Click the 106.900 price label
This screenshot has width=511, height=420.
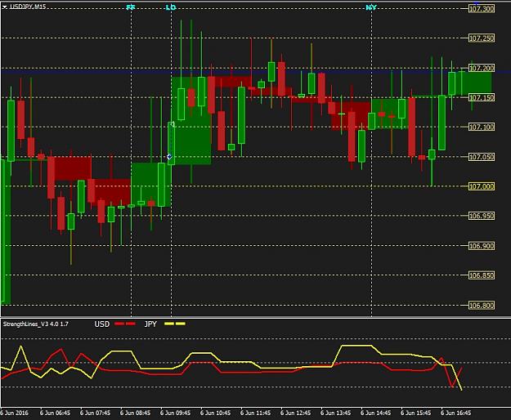(482, 246)
